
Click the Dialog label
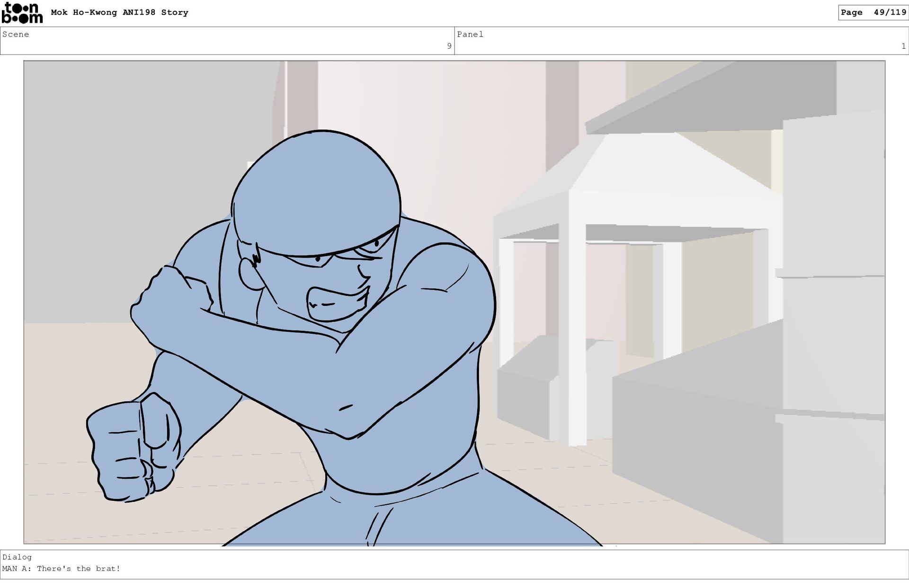tap(17, 557)
